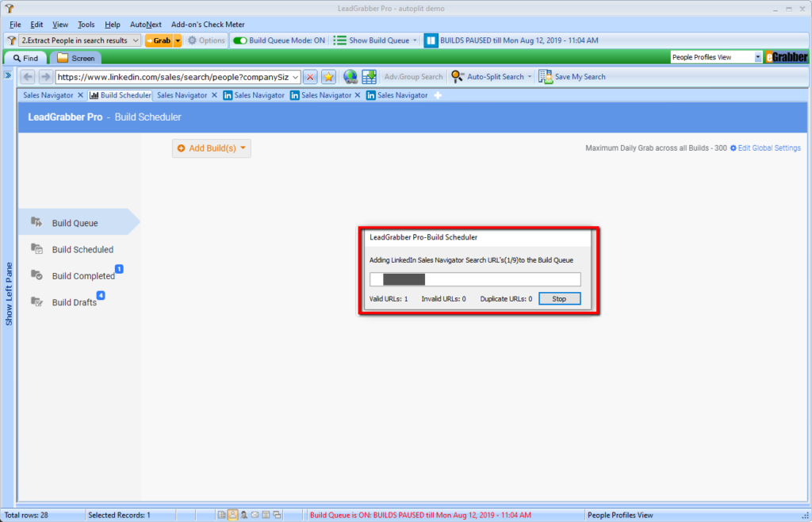Viewport: 812px width, 522px height.
Task: Switch to the Screen tab
Action: coord(76,58)
